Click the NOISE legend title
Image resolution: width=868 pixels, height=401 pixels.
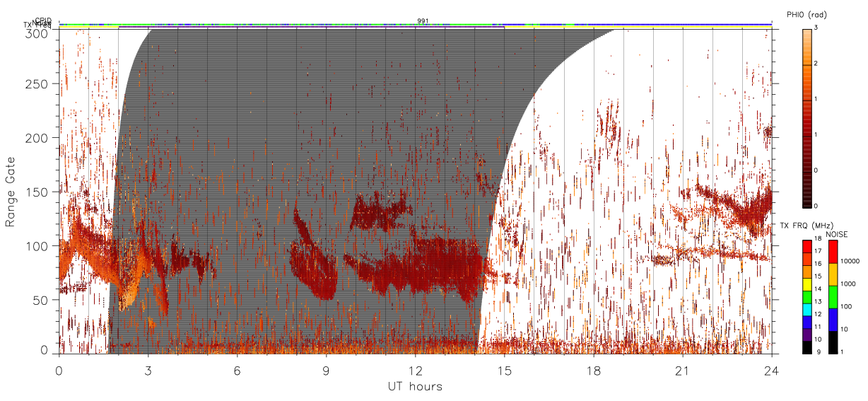click(837, 233)
